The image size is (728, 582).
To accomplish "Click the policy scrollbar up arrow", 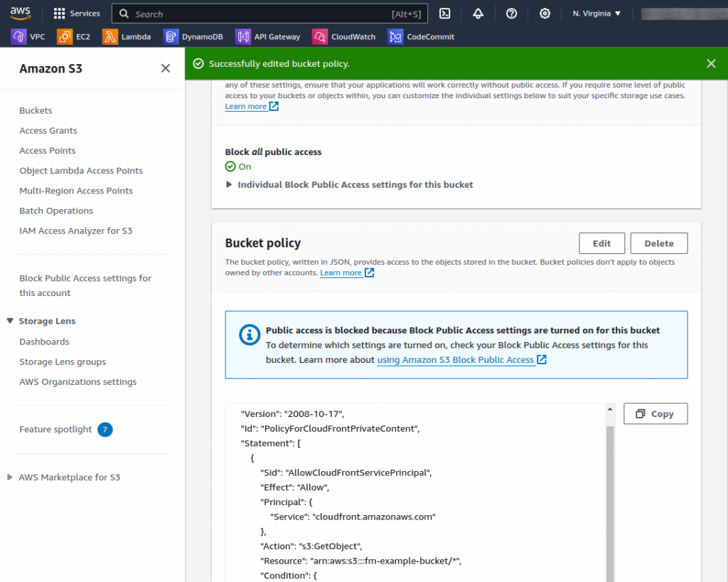I will tap(610, 409).
